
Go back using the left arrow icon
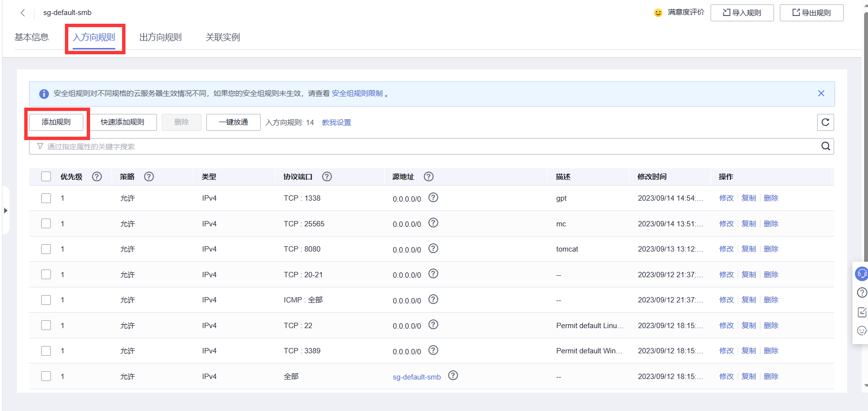coord(23,13)
